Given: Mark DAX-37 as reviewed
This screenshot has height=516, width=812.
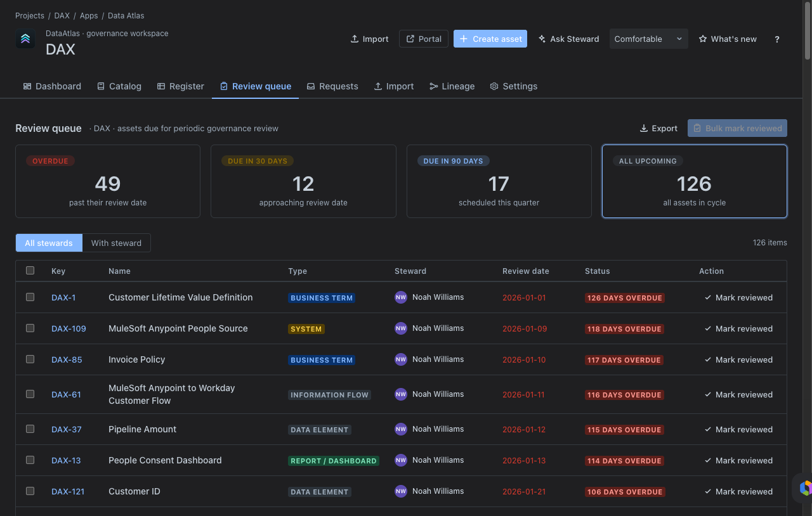Looking at the screenshot, I should [738, 429].
